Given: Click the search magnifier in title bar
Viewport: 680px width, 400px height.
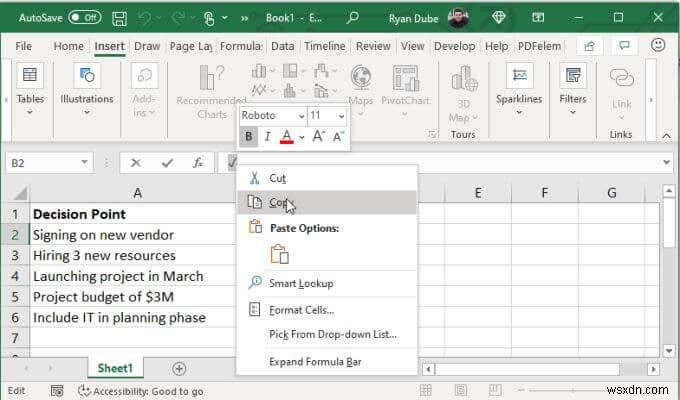Looking at the screenshot, I should (353, 18).
